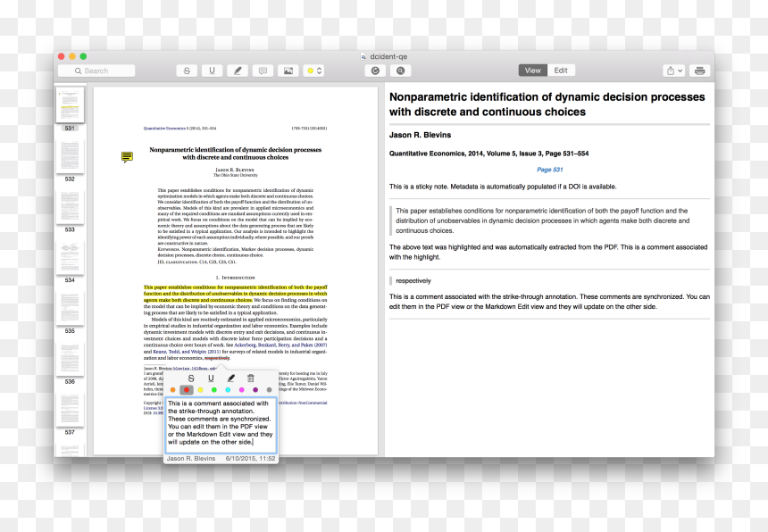Viewport: 768px width, 532px height.
Task: Pick the magenta annotation color swatch
Action: tap(241, 390)
